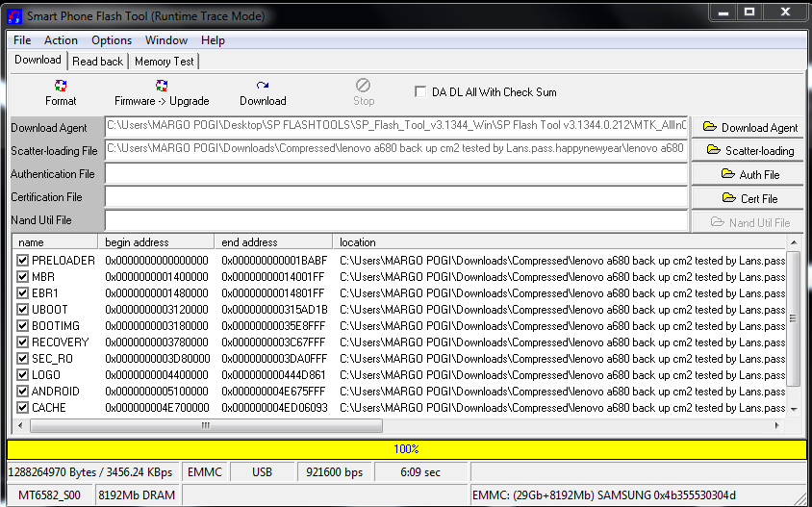This screenshot has height=507, width=812.
Task: Click the MT6582_S00 chip status cell
Action: pyautogui.click(x=50, y=495)
